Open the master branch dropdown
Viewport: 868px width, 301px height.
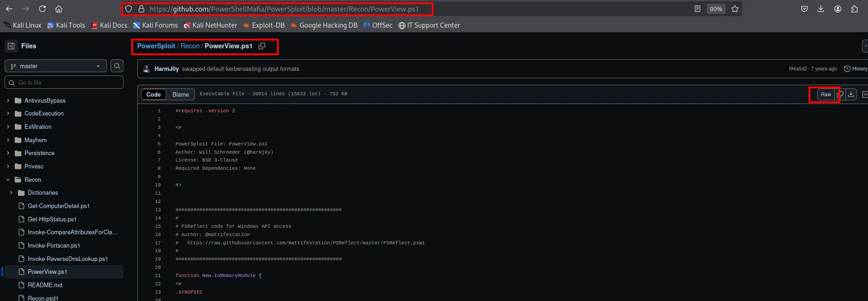56,66
